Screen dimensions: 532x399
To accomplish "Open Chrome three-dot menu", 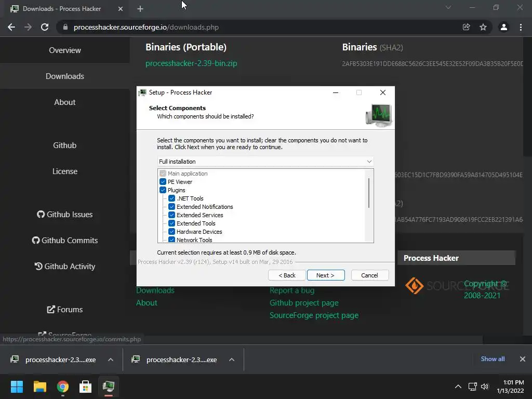I will coord(521,27).
